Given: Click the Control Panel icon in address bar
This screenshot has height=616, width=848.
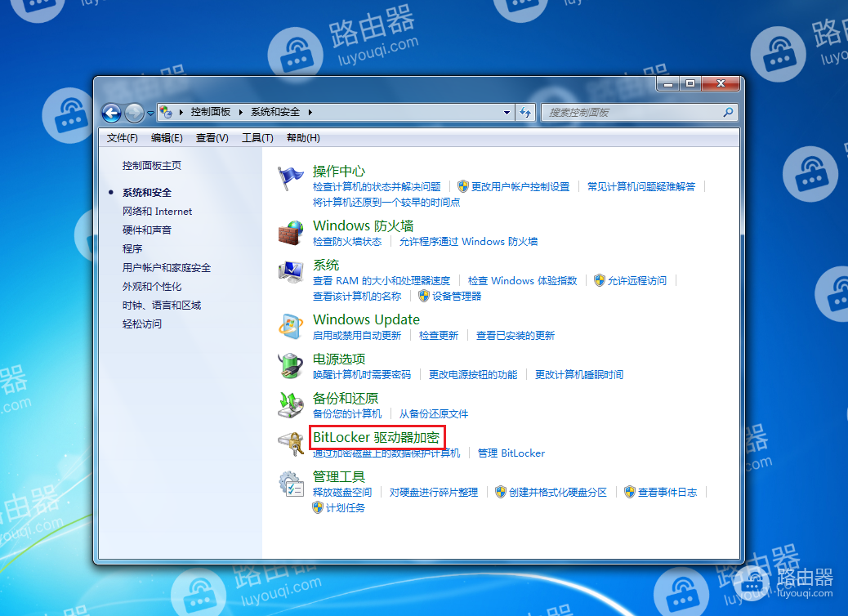Looking at the screenshot, I should [166, 112].
